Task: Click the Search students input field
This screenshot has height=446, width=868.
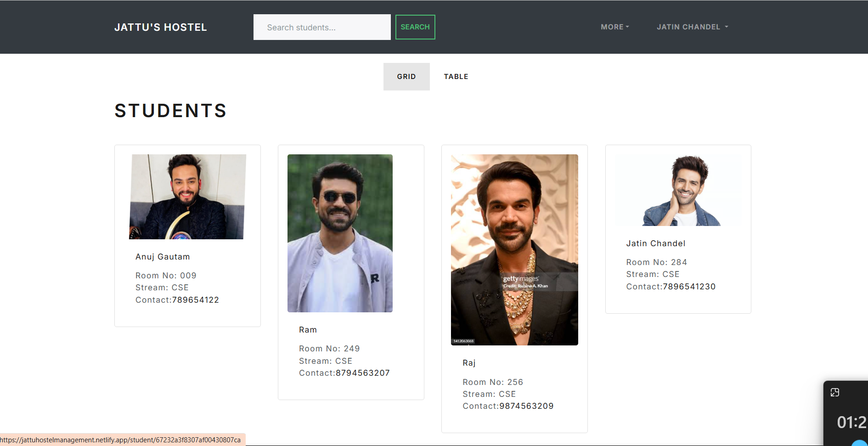Action: click(x=321, y=27)
